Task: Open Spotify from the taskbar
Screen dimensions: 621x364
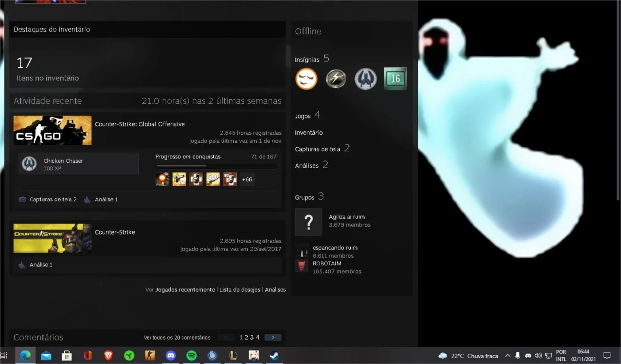Action: point(192,356)
